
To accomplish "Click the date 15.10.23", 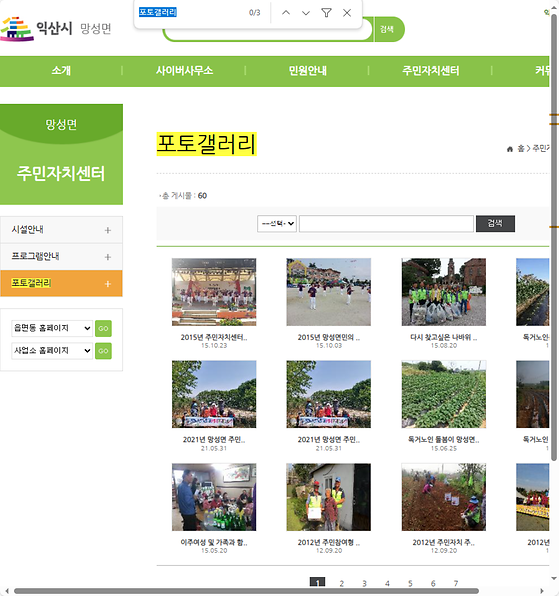I will point(214,346).
